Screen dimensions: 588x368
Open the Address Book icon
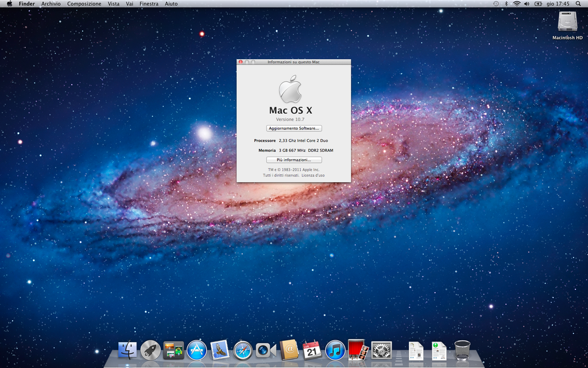[289, 350]
